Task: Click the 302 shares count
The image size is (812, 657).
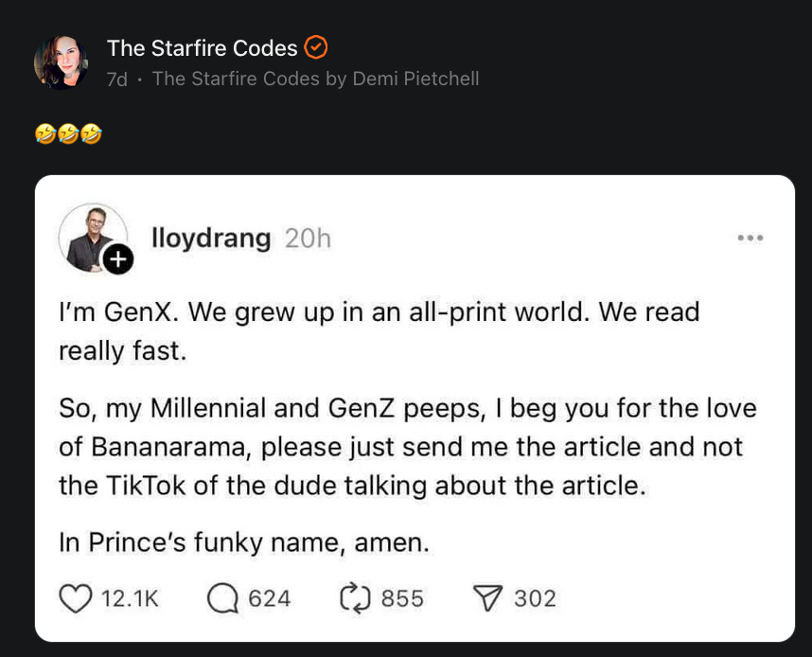Action: (x=535, y=598)
